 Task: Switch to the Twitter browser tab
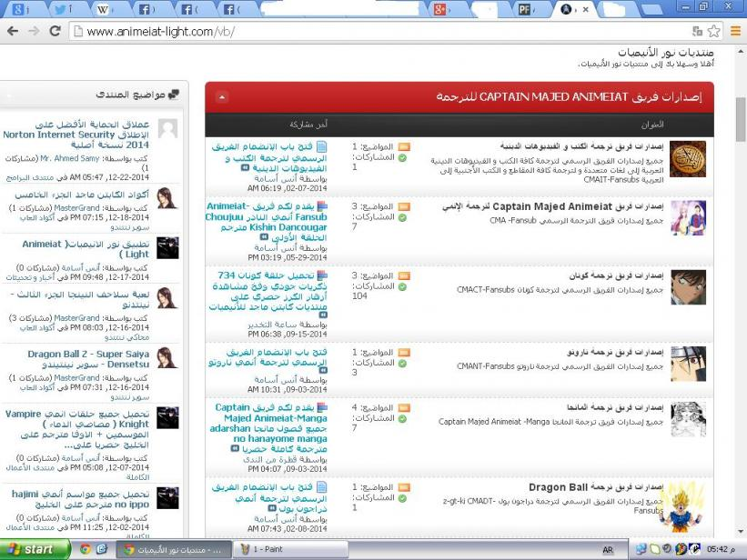(64, 9)
